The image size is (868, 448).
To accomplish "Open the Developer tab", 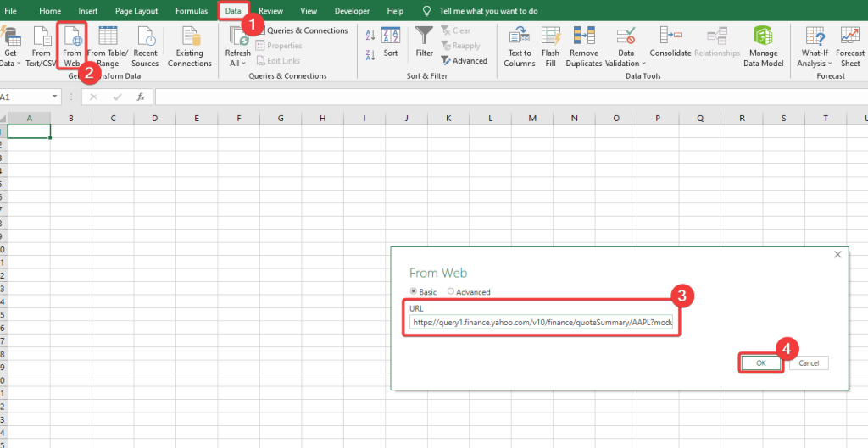I will [352, 11].
